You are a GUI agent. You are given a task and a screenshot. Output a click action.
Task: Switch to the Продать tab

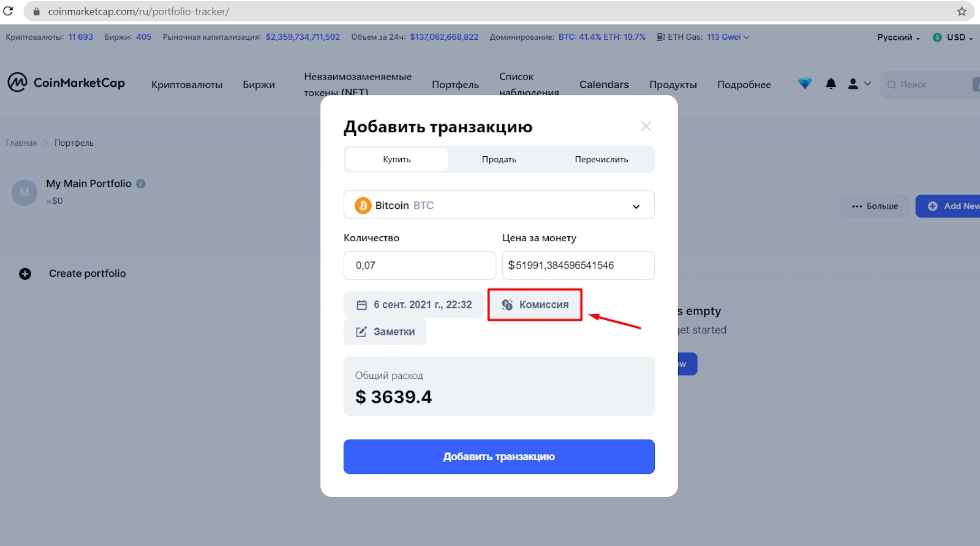[499, 159]
